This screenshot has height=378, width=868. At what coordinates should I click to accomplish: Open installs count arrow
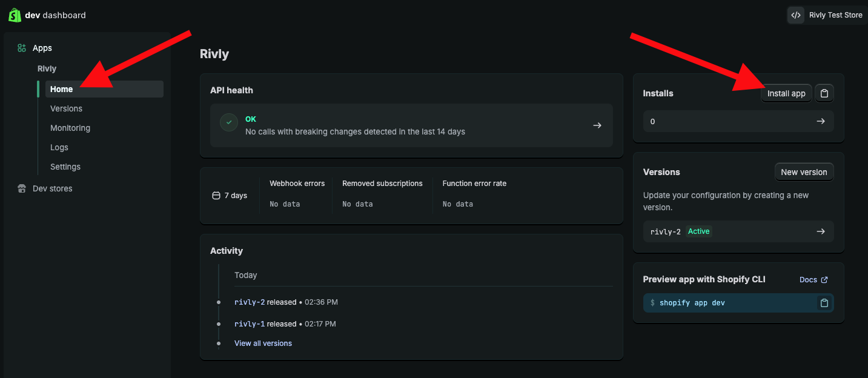click(x=820, y=121)
